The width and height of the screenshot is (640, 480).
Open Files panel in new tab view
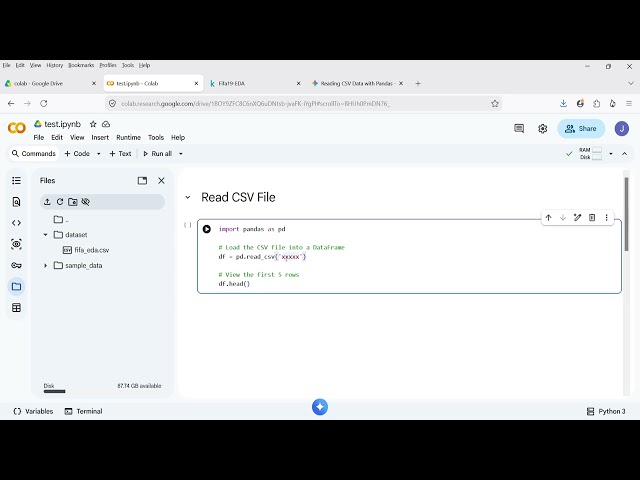click(142, 180)
